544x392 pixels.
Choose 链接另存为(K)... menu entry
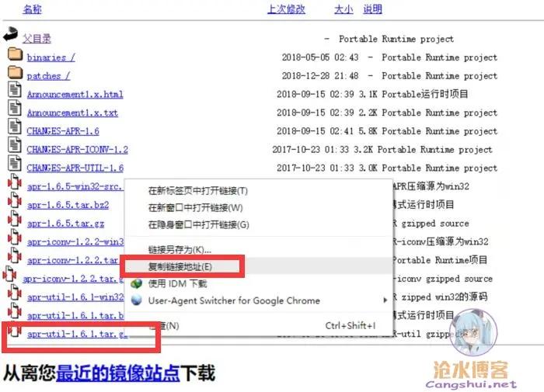click(x=180, y=250)
